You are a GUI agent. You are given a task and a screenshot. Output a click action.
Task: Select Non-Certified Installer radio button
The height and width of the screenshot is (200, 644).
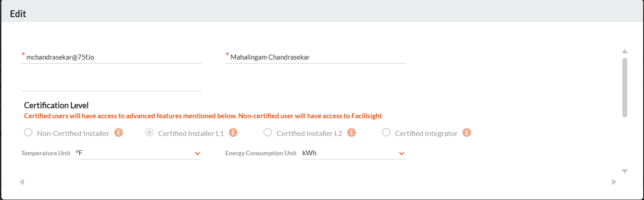(28, 133)
